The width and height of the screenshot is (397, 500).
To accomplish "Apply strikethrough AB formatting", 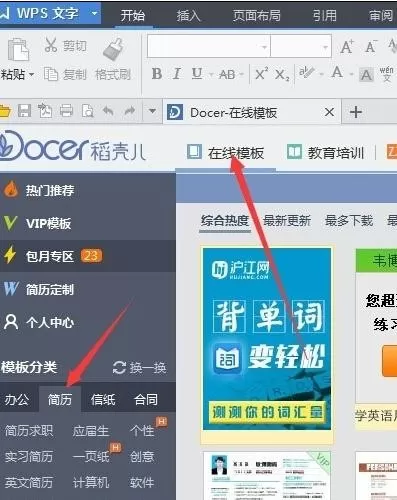I will (227, 74).
